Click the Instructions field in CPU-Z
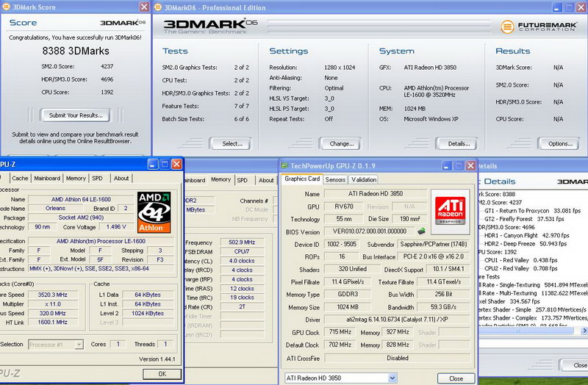The width and height of the screenshot is (588, 385). click(101, 268)
